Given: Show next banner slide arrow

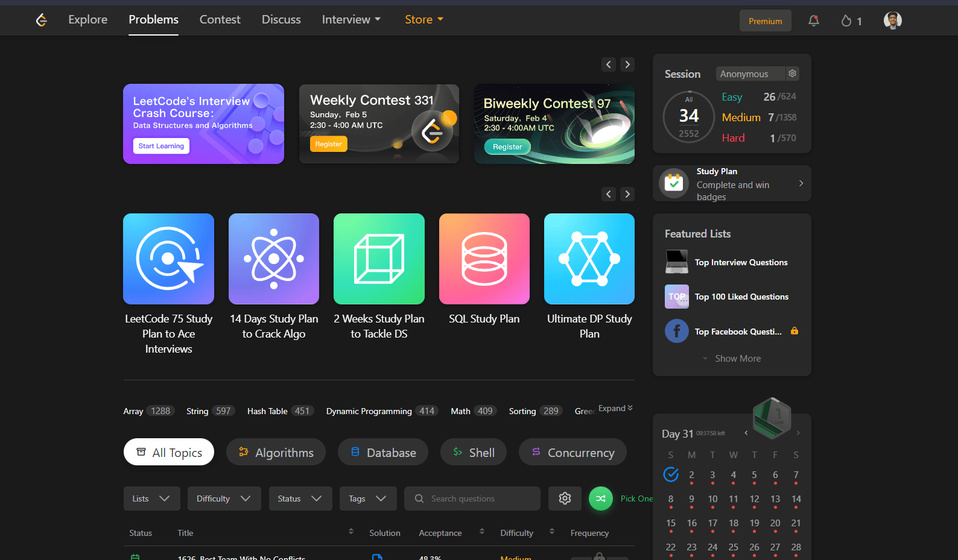Looking at the screenshot, I should pyautogui.click(x=627, y=64).
